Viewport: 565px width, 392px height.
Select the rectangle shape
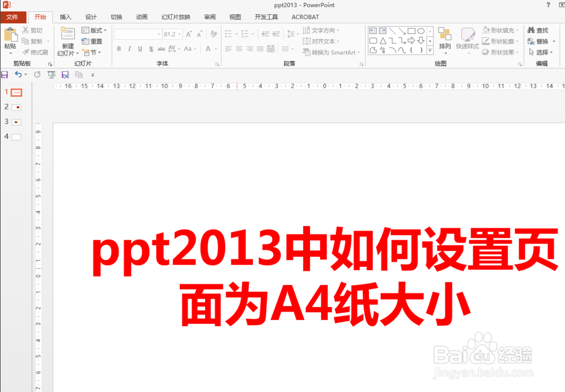(x=411, y=31)
